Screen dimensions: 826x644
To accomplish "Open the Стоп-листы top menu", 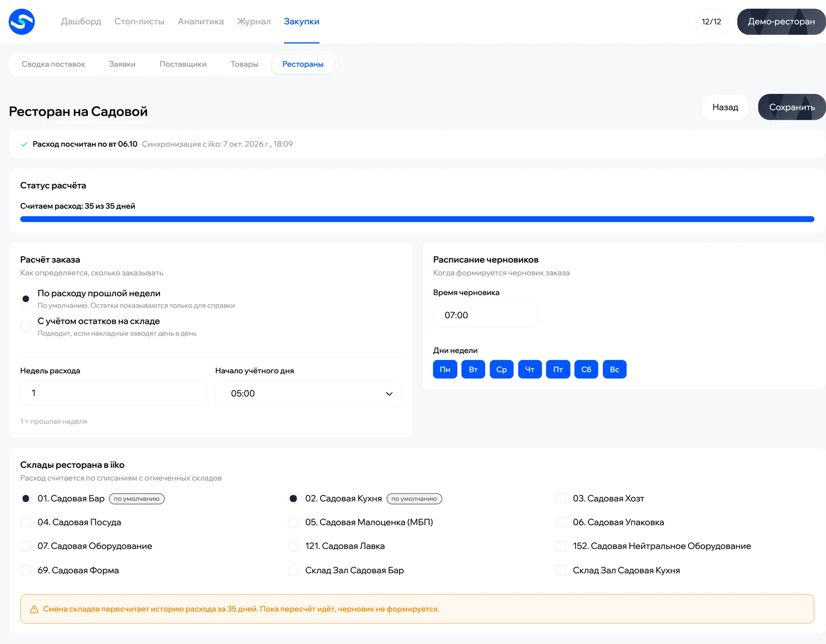I will click(x=139, y=22).
